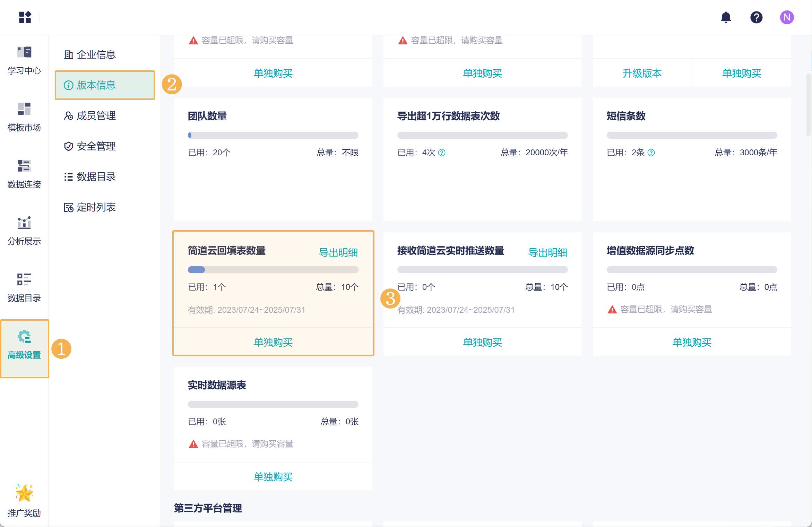
Task: Click the 推广奖励 star icon
Action: [24, 493]
